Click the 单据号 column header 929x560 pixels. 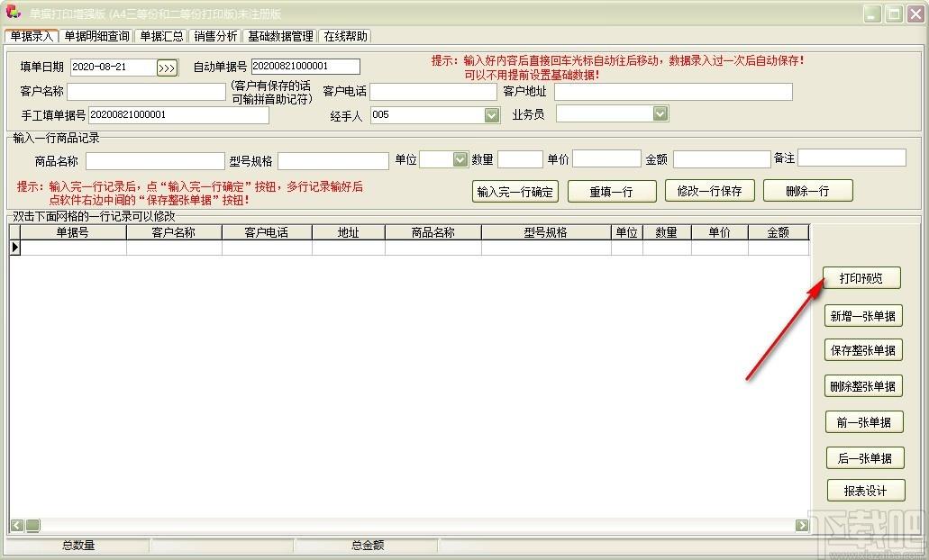pyautogui.click(x=74, y=232)
